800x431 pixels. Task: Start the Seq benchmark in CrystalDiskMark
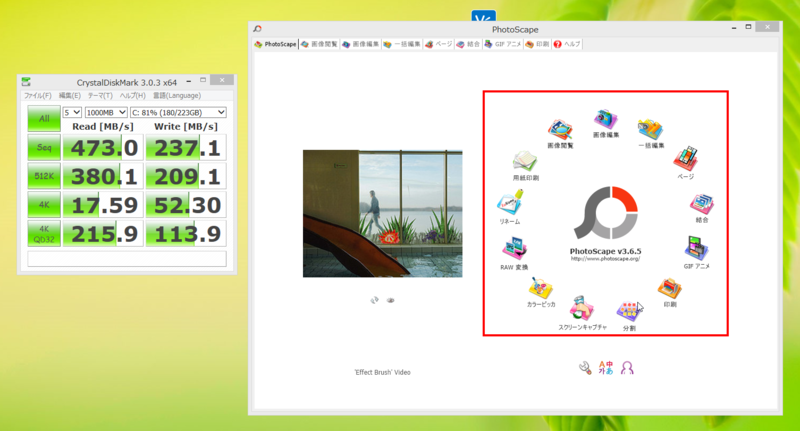(44, 147)
